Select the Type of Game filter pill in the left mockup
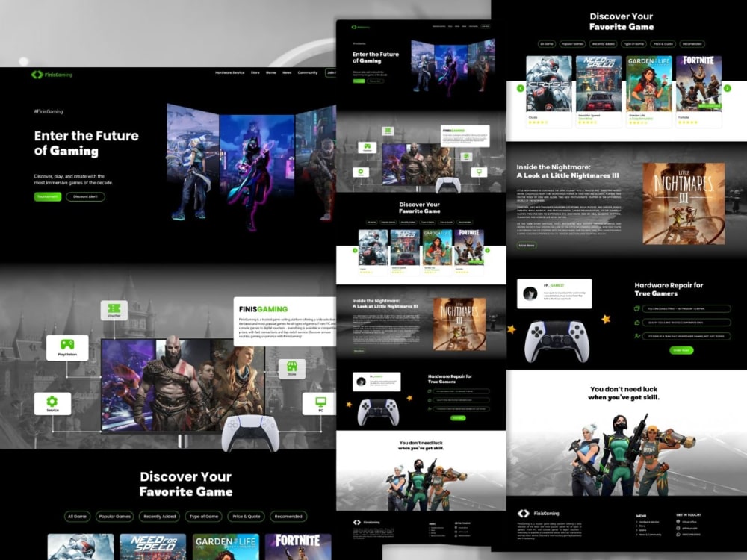The width and height of the screenshot is (747, 560). pyautogui.click(x=204, y=517)
